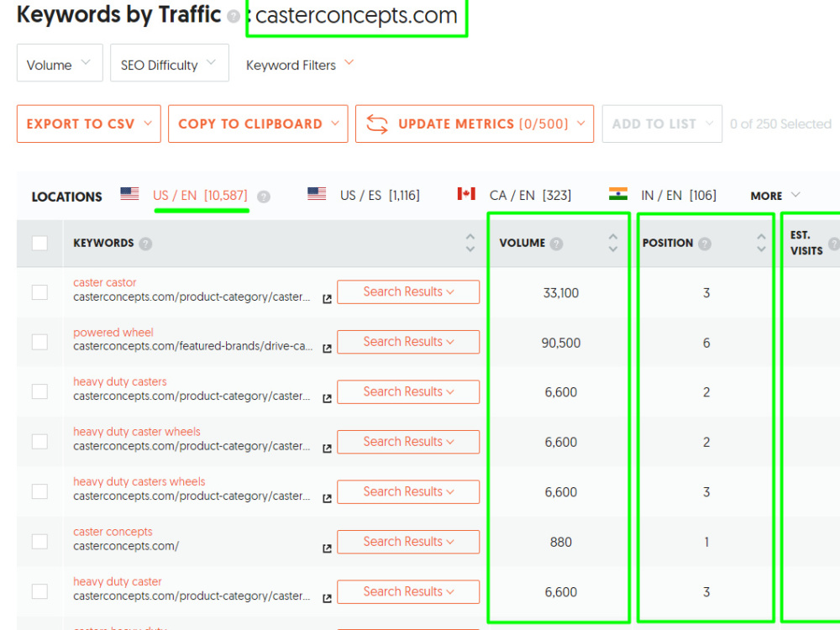Sort table by VOLUME column arrows

point(613,243)
